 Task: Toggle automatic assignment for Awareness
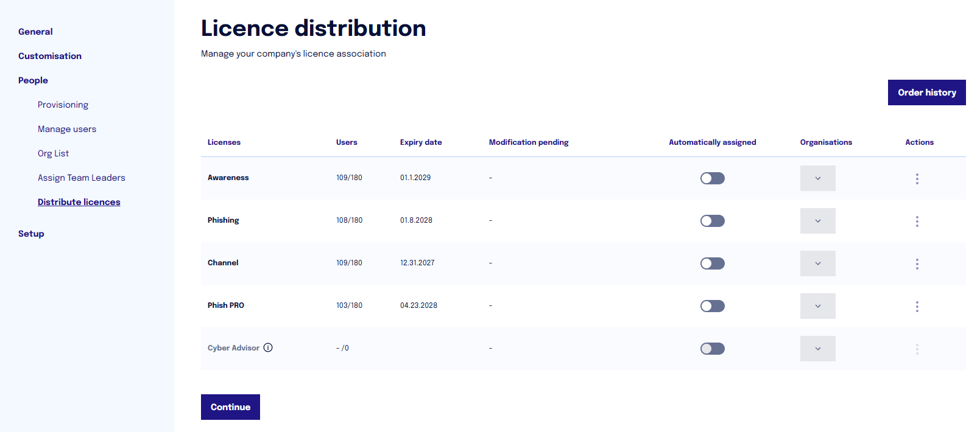click(712, 178)
